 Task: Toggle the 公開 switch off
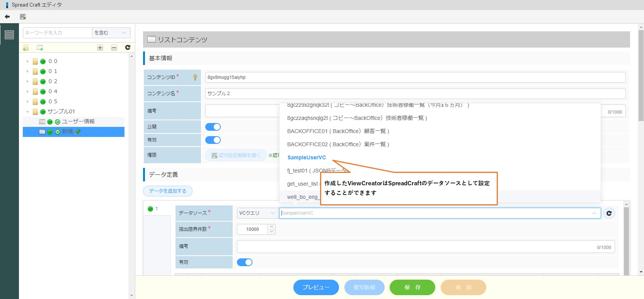[213, 127]
